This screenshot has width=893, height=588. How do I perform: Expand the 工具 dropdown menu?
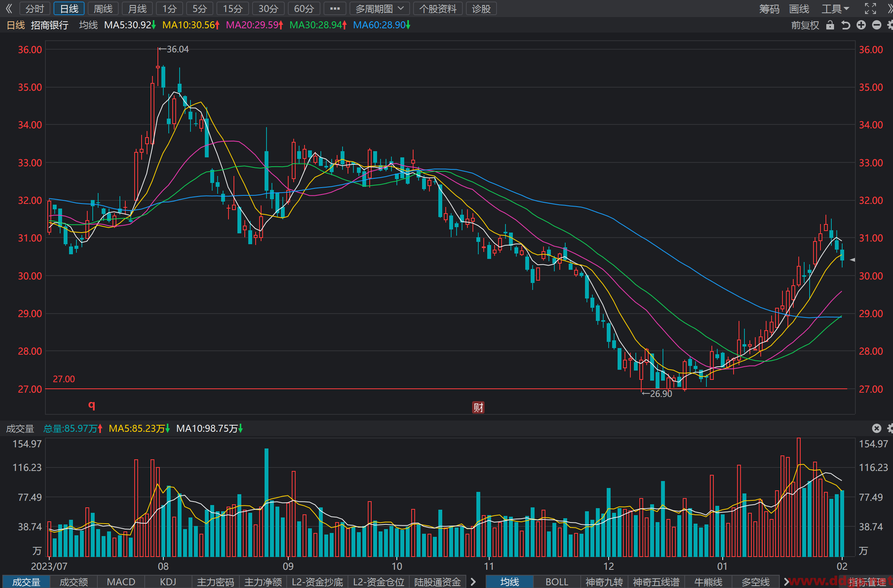835,9
